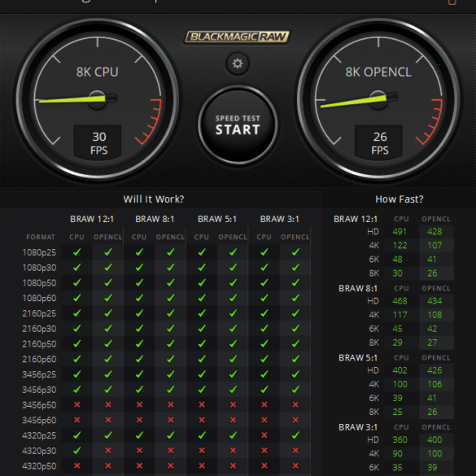476x476 pixels.
Task: Click the 4320p25 BRAW 5:1 OpenCL check mark
Action: pyautogui.click(x=233, y=435)
